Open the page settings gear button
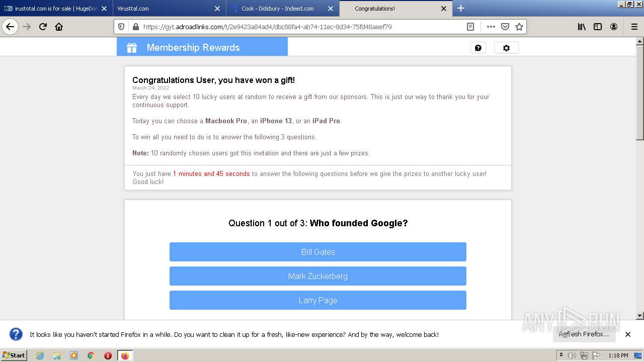644x362 pixels. pos(506,48)
